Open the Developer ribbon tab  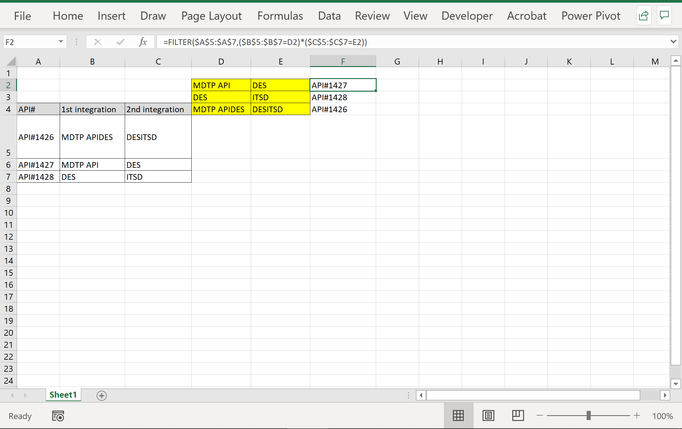point(467,16)
